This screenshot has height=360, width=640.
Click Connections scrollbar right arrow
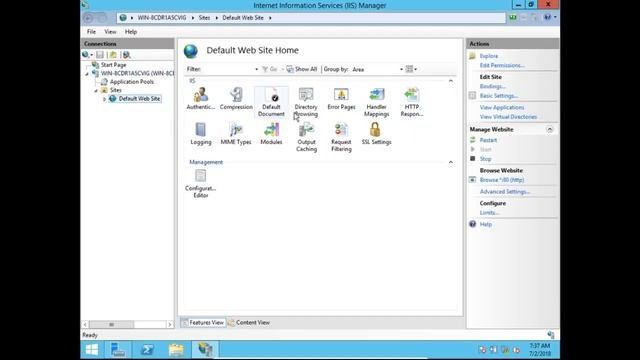pos(170,324)
